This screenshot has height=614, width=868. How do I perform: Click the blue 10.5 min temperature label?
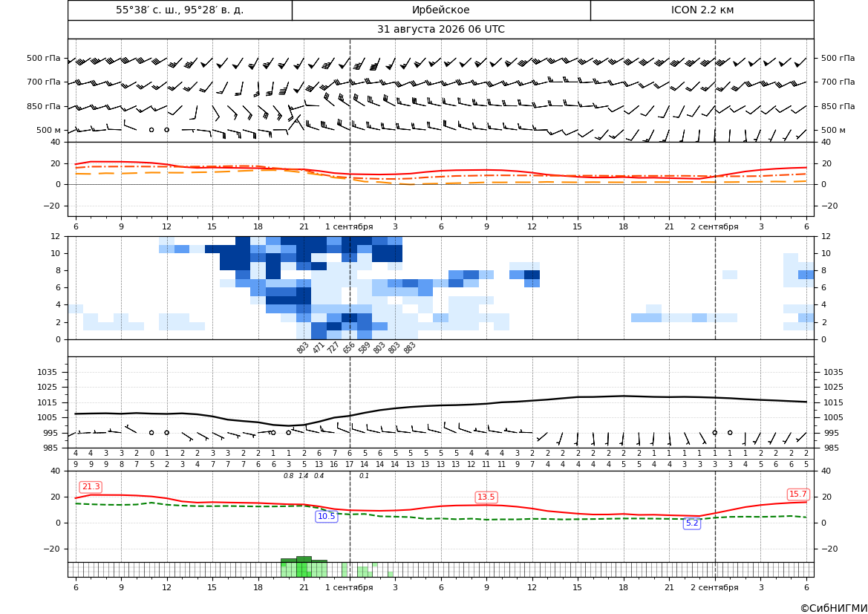point(326,516)
